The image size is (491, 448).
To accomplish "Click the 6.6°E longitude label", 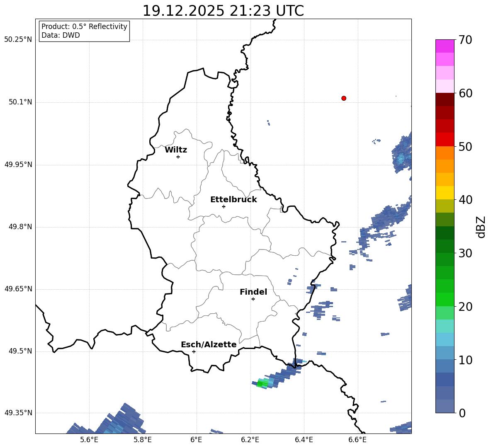I will pos(357,440).
